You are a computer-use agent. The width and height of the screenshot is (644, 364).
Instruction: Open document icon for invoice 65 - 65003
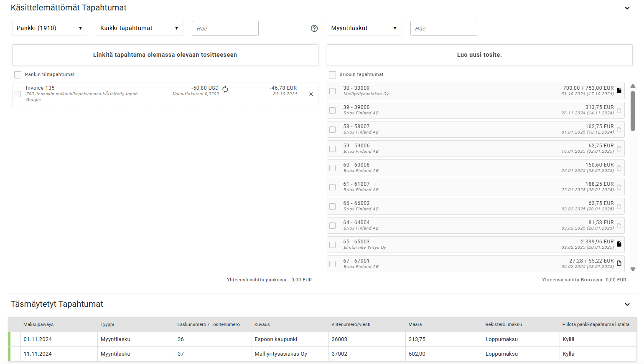tap(619, 244)
